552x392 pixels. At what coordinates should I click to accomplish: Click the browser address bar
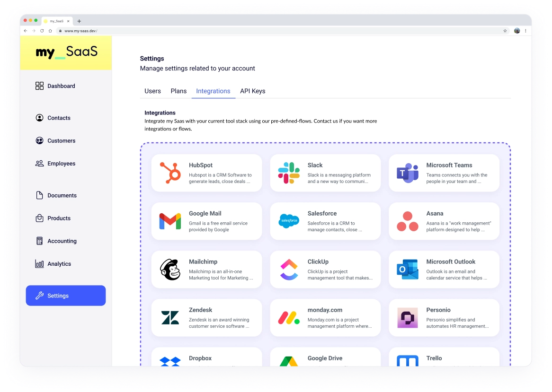click(x=284, y=31)
